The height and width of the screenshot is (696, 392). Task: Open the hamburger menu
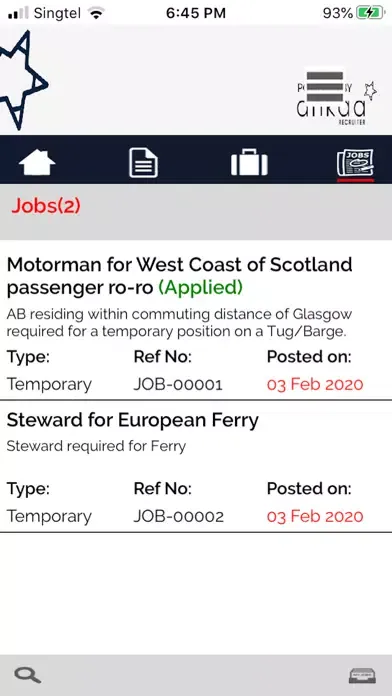pyautogui.click(x=325, y=87)
